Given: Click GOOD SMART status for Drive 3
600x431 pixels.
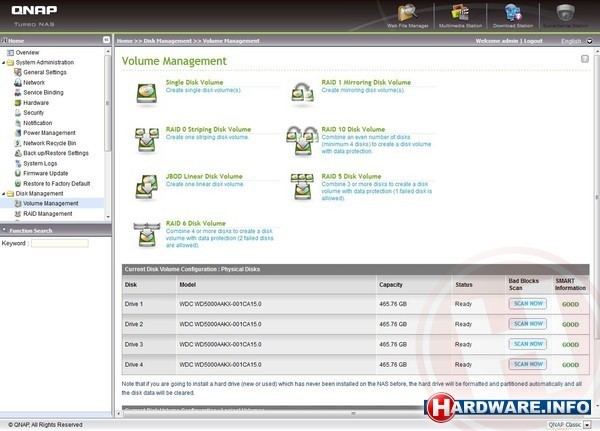Looking at the screenshot, I should [x=570, y=344].
